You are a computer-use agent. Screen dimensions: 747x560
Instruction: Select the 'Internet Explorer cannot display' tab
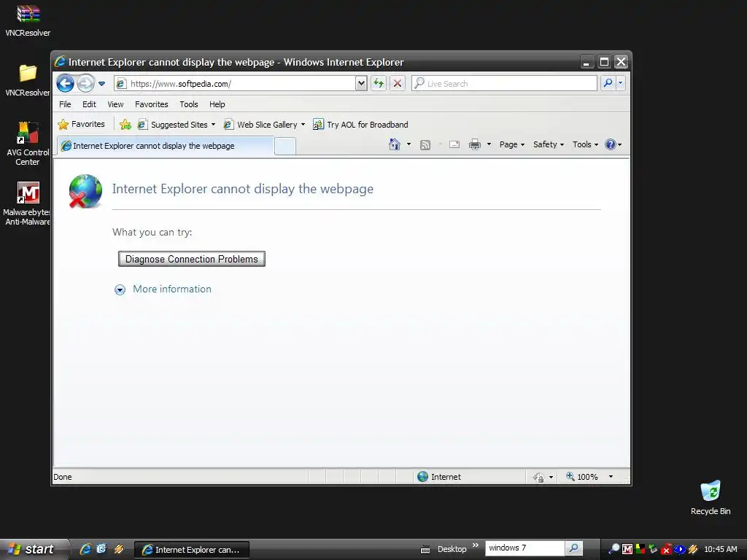166,146
